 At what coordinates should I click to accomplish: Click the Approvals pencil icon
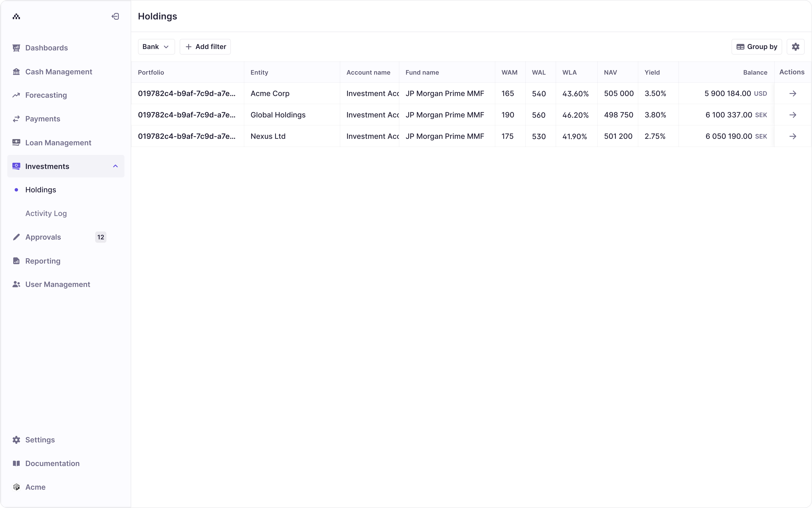[x=16, y=237]
